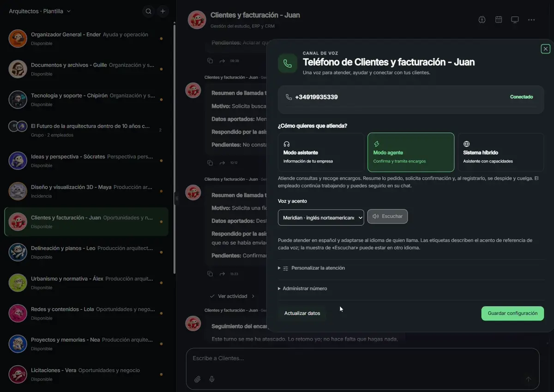Screen dimensions: 554x392
Task: Open Delineación y planos - Leo chat
Action: pos(86,252)
